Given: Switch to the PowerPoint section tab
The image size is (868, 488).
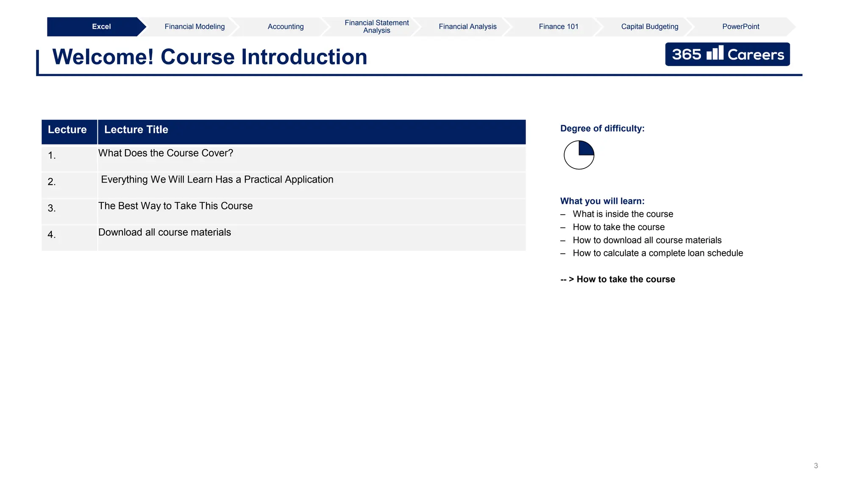Looking at the screenshot, I should (741, 27).
